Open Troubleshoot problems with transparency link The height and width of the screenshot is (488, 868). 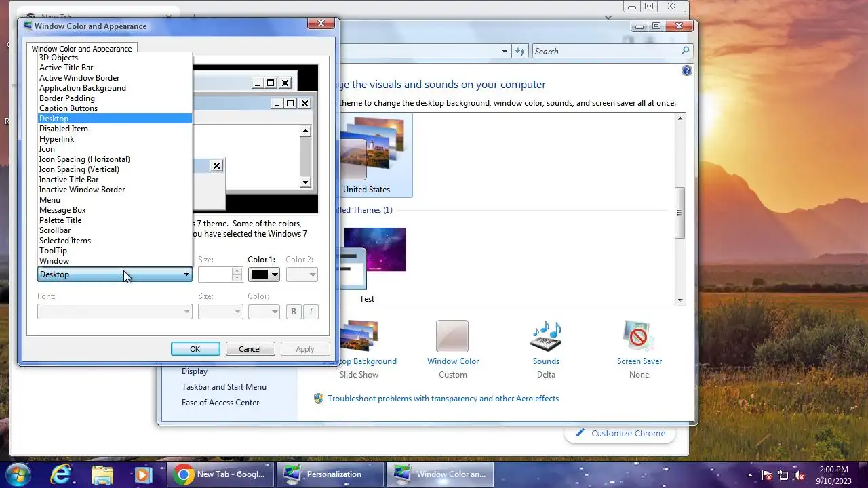click(443, 399)
